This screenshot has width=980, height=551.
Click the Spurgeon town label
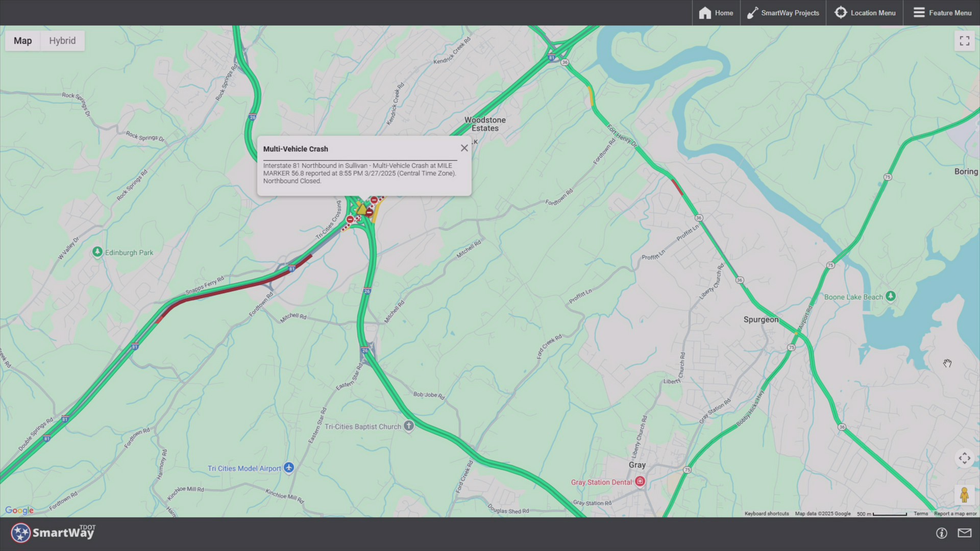761,319
